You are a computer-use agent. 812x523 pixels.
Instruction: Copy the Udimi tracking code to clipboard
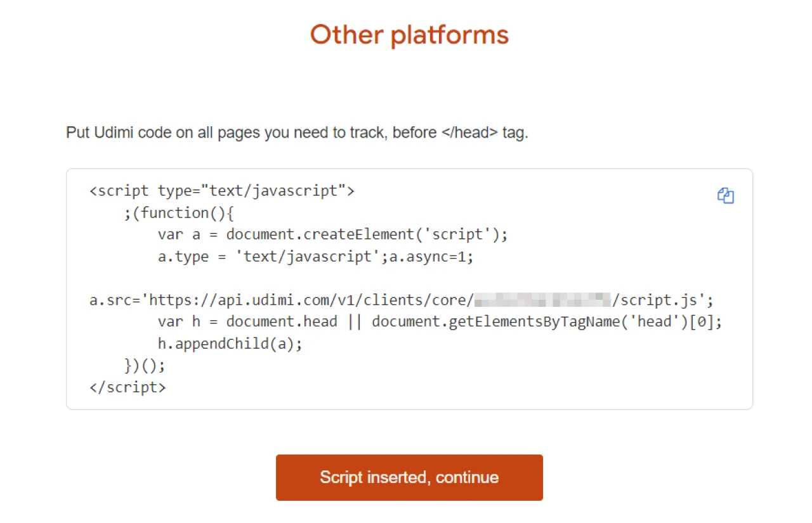[725, 196]
